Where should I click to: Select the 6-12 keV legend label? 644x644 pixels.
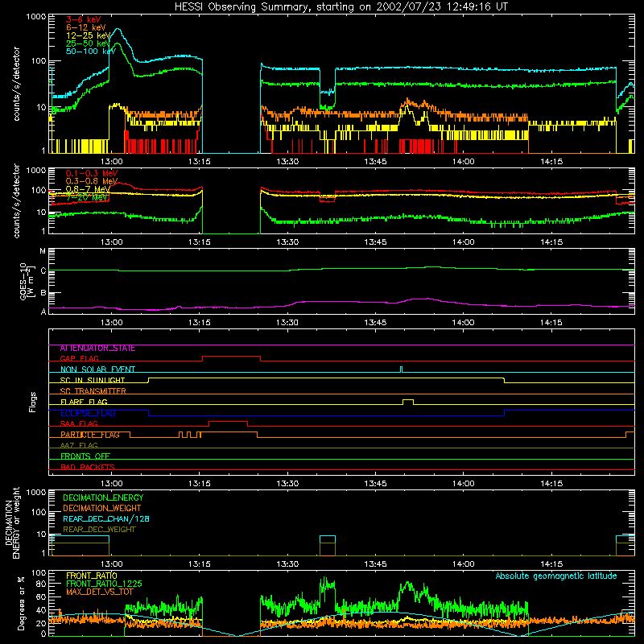86,27
